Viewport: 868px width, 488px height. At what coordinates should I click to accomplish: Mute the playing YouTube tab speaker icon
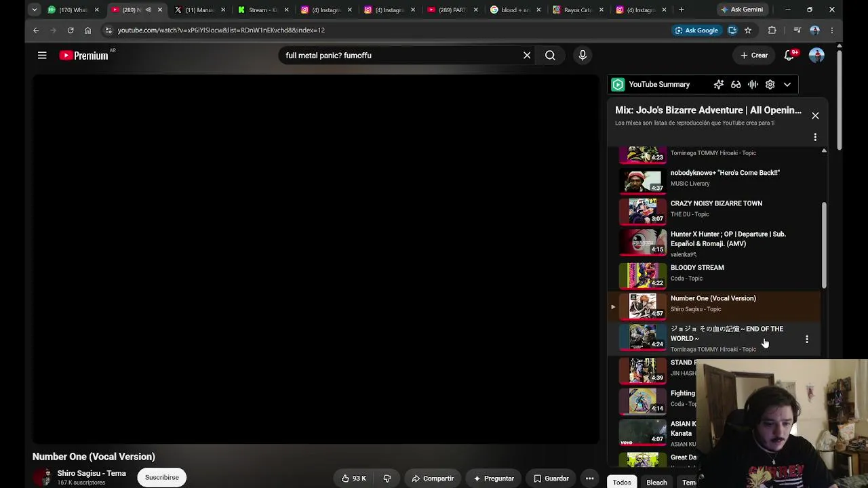pyautogui.click(x=149, y=10)
